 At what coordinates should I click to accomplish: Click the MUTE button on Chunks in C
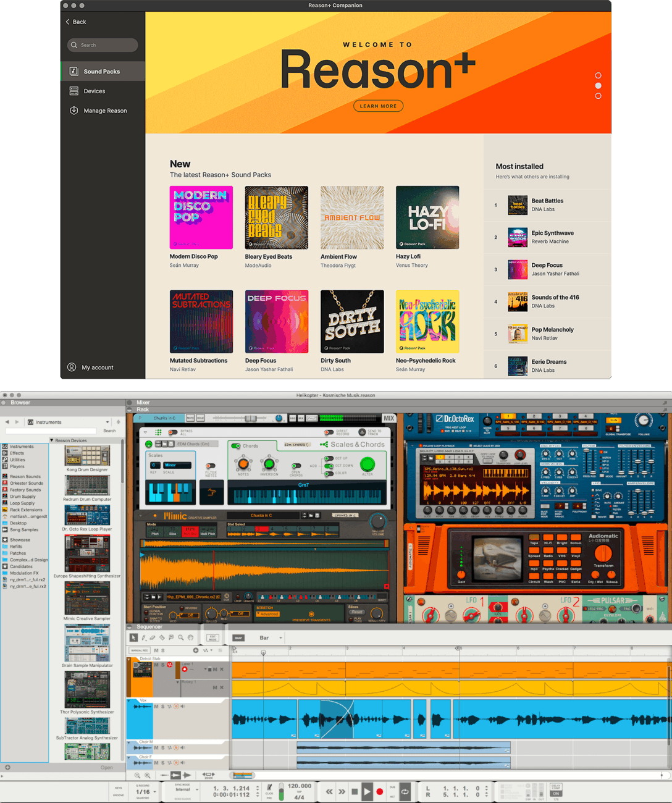tap(190, 418)
